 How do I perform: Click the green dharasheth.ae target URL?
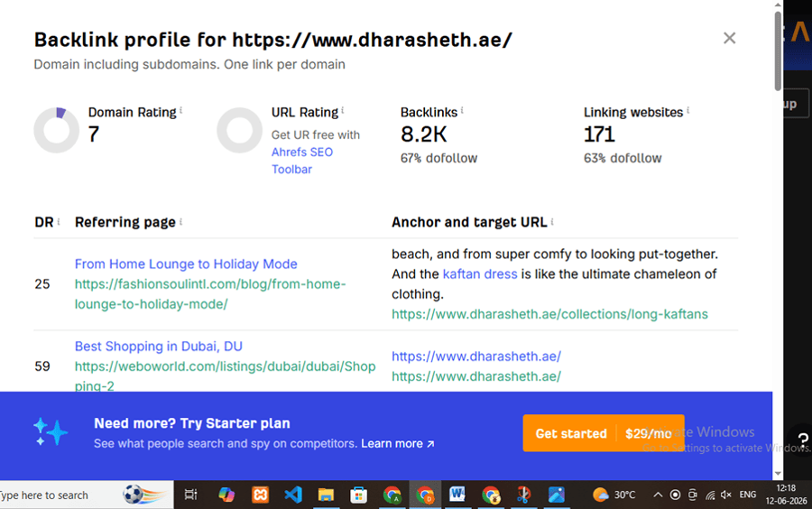tap(475, 376)
